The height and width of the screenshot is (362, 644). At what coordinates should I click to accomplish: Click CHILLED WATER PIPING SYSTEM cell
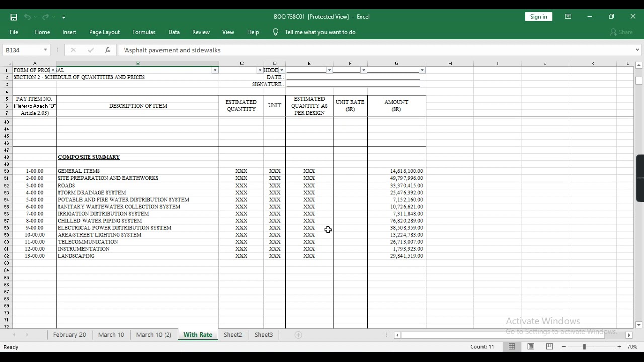pos(138,221)
